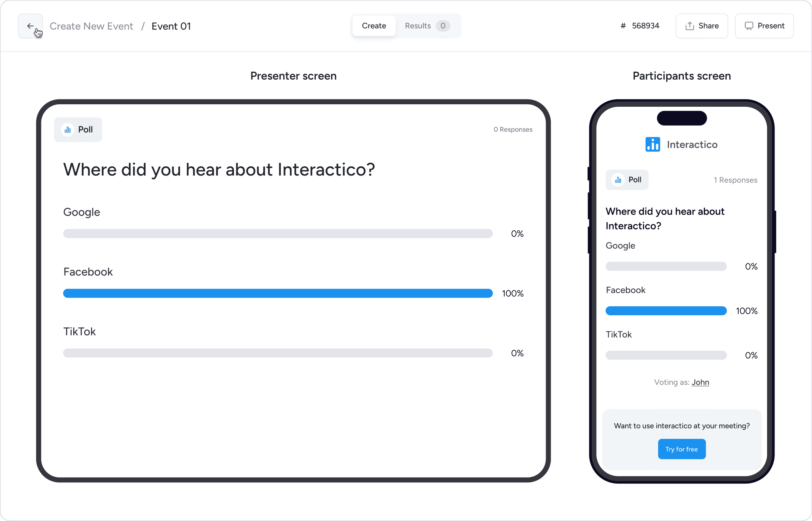Click the TikTok progress bar on presenter screen

[x=278, y=353]
